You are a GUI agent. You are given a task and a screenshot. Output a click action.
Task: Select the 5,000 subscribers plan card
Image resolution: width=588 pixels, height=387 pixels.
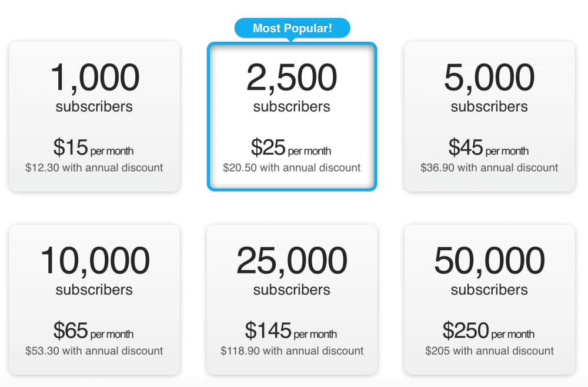(489, 116)
